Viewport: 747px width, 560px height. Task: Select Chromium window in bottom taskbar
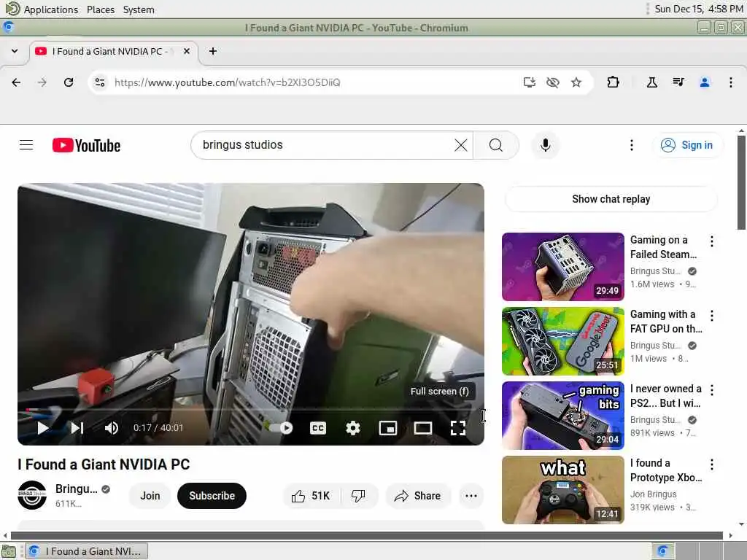coord(86,551)
